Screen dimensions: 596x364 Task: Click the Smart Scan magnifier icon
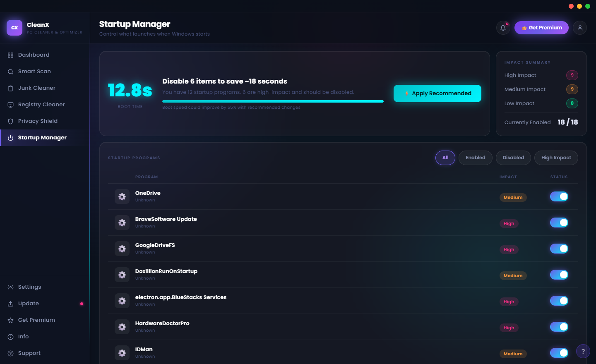[11, 72]
